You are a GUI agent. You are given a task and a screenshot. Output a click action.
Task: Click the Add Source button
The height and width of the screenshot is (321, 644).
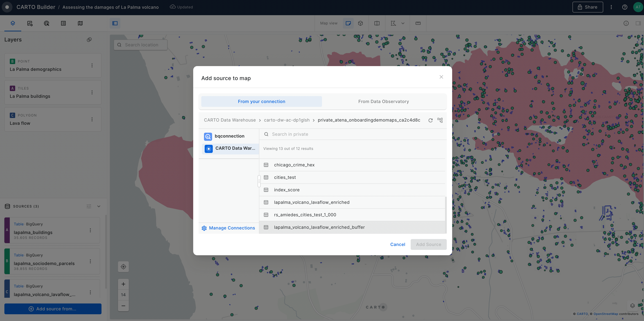[429, 244]
